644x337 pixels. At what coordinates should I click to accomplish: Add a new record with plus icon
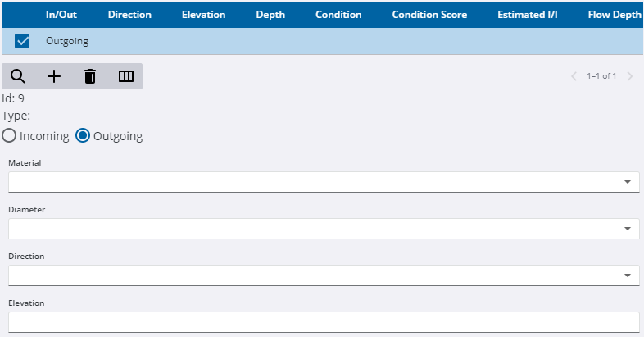[x=53, y=76]
